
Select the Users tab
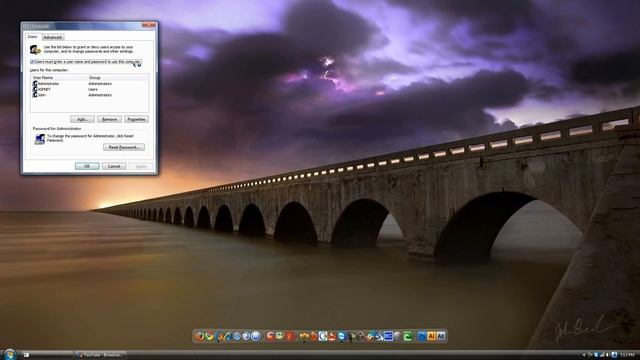tap(32, 37)
